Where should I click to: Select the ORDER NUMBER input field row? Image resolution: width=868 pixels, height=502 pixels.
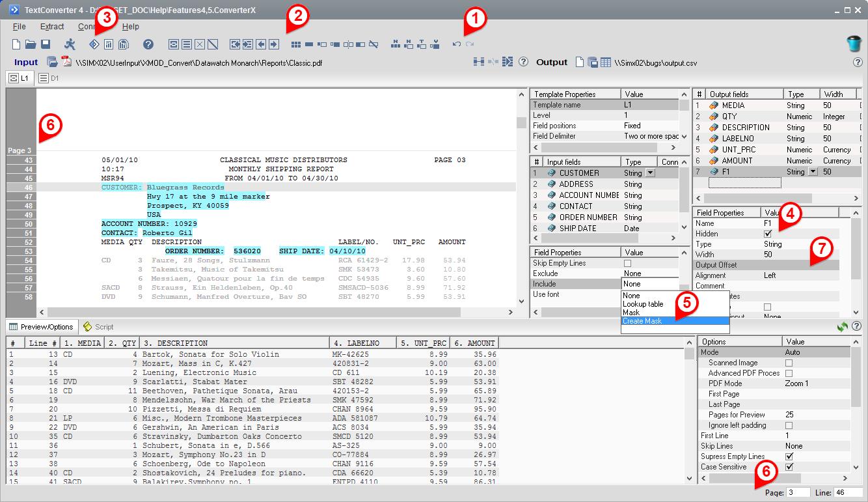pos(605,217)
